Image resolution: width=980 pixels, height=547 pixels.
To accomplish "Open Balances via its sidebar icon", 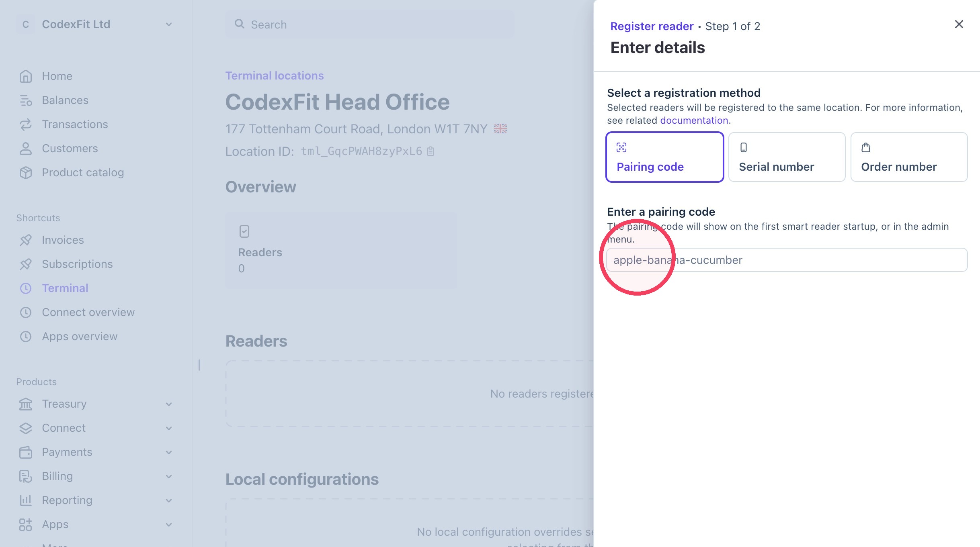I will [26, 100].
